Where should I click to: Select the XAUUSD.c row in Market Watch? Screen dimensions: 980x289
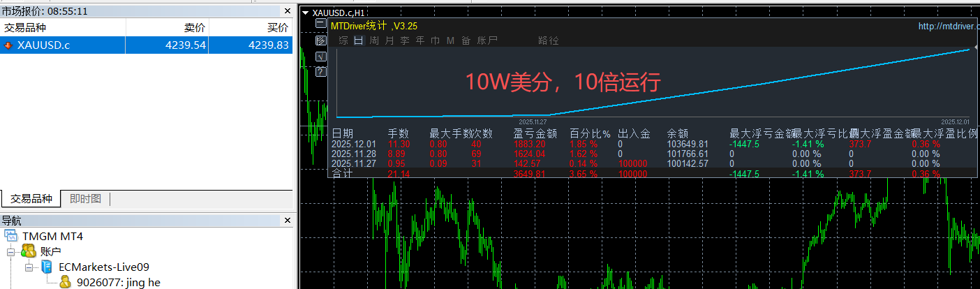pos(146,45)
